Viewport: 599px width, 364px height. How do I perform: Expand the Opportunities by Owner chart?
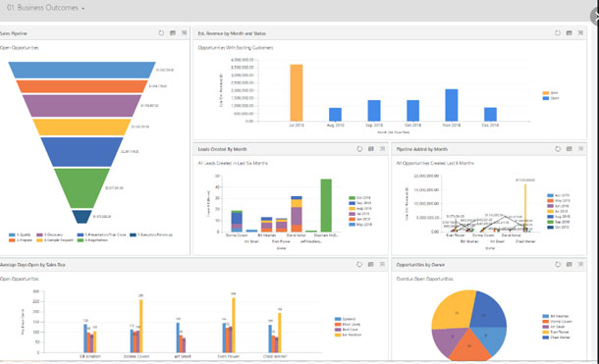580,264
